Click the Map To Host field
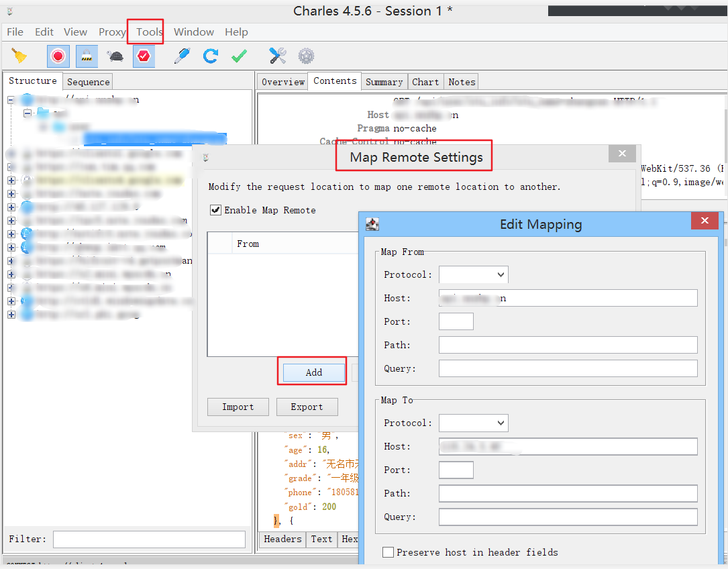Screen dimensions: 728x569 click(x=568, y=446)
